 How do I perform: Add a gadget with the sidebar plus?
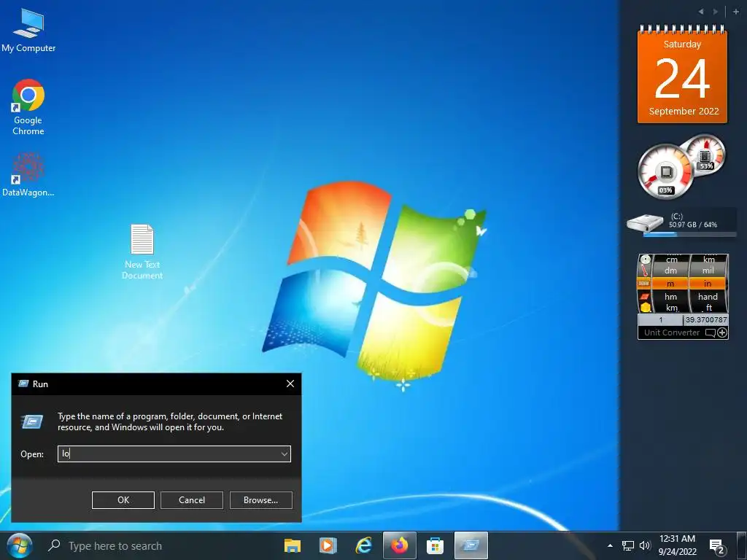pos(735,12)
